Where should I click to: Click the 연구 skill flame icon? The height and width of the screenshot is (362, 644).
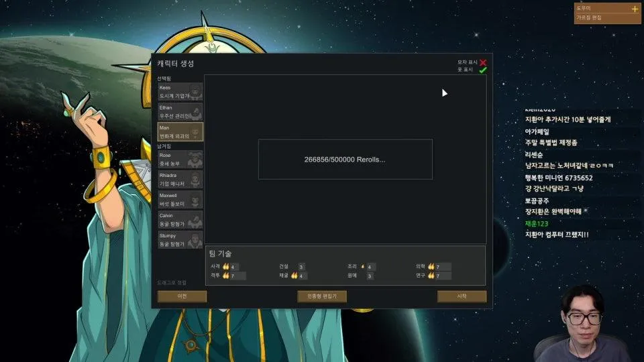coord(431,276)
